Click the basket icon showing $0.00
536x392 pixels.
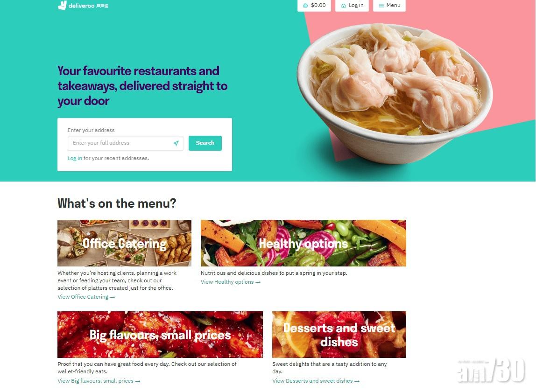(305, 6)
